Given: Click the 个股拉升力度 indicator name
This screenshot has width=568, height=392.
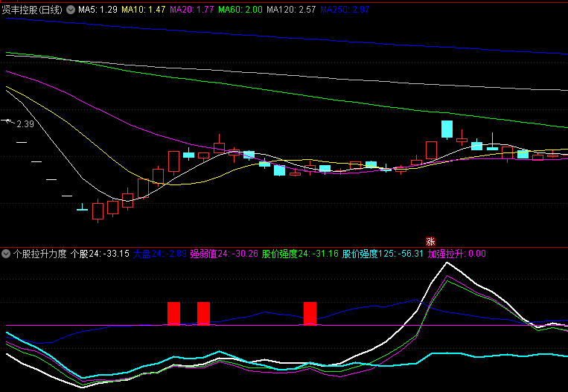Looking at the screenshot, I should tap(40, 254).
